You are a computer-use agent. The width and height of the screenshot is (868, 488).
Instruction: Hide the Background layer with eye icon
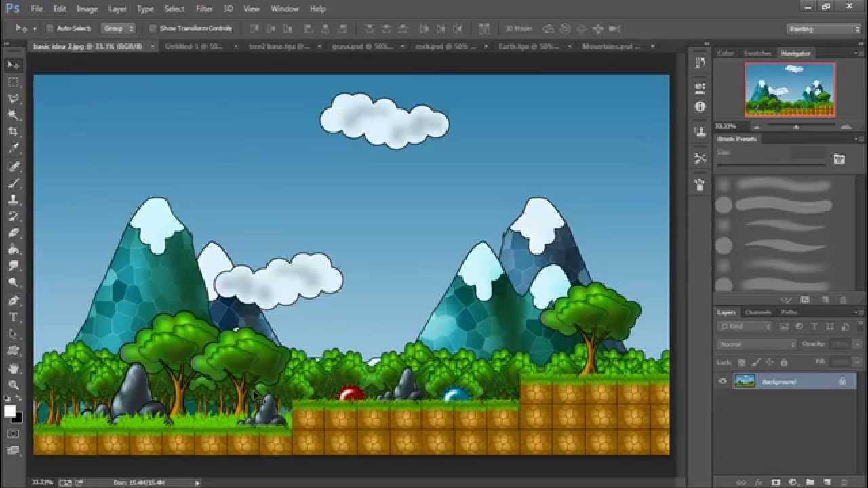coord(723,382)
